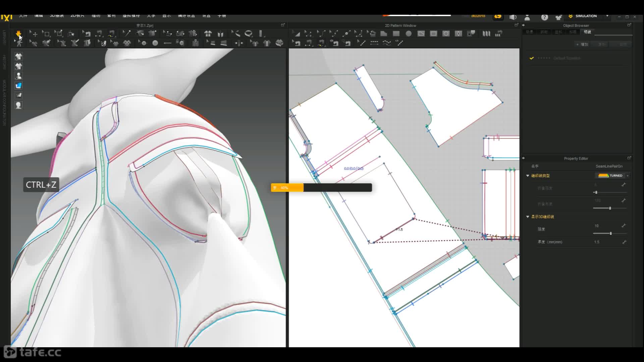Toggle checkmark of Default Topstitch item
This screenshot has width=644, height=362.
532,58
